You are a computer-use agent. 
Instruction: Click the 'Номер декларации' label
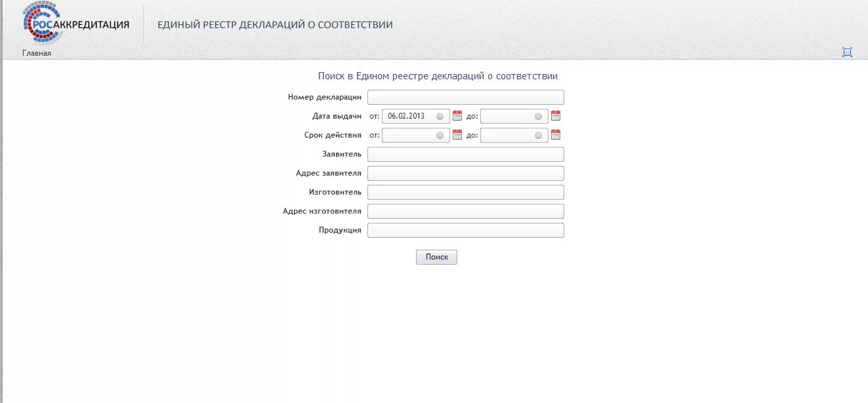coord(325,97)
